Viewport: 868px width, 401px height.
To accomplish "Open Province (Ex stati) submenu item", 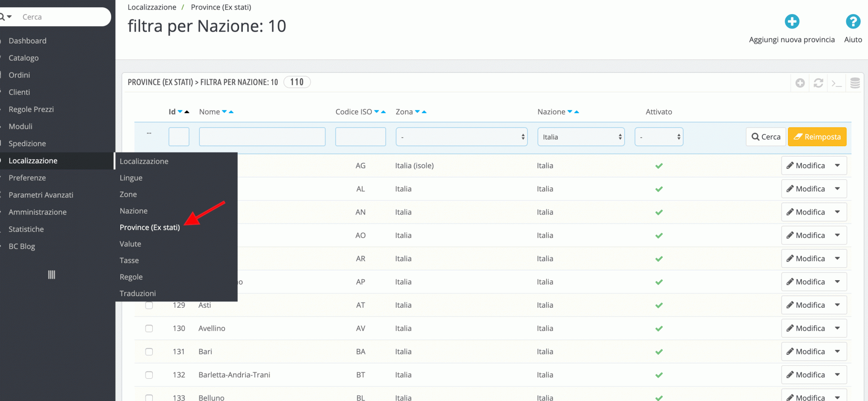I will pos(150,227).
